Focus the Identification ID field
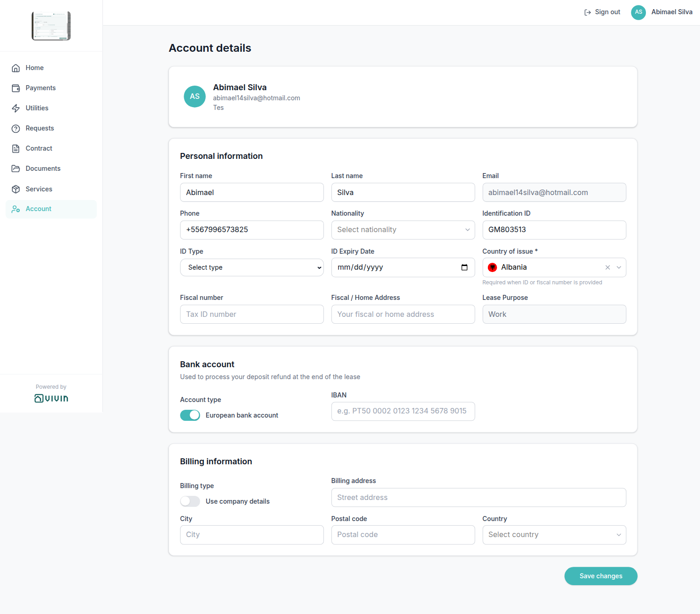Screen dimensions: 700x614 pos(554,230)
